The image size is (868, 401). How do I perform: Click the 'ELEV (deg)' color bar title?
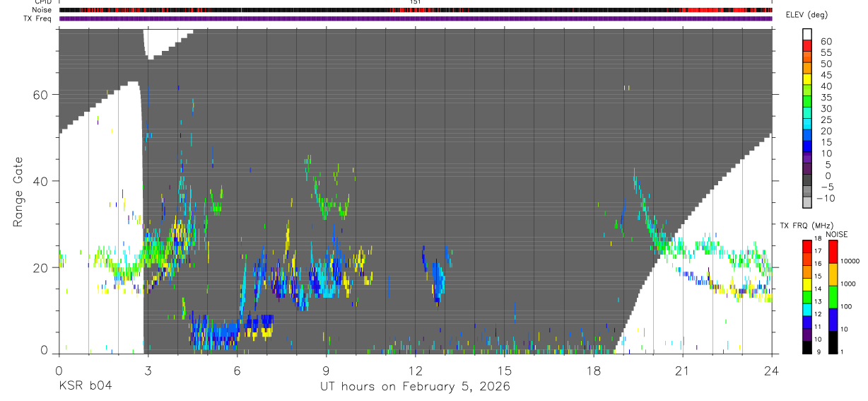(807, 15)
